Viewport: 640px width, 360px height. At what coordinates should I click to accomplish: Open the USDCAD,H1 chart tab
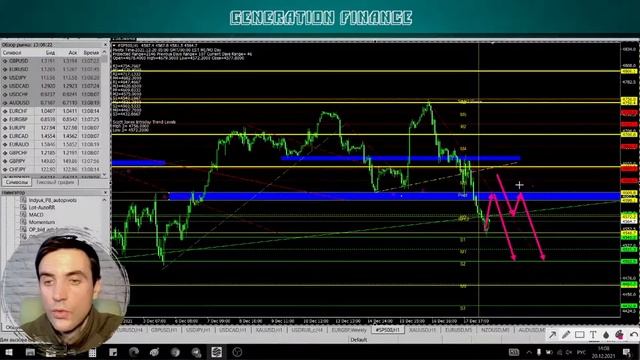(233, 330)
